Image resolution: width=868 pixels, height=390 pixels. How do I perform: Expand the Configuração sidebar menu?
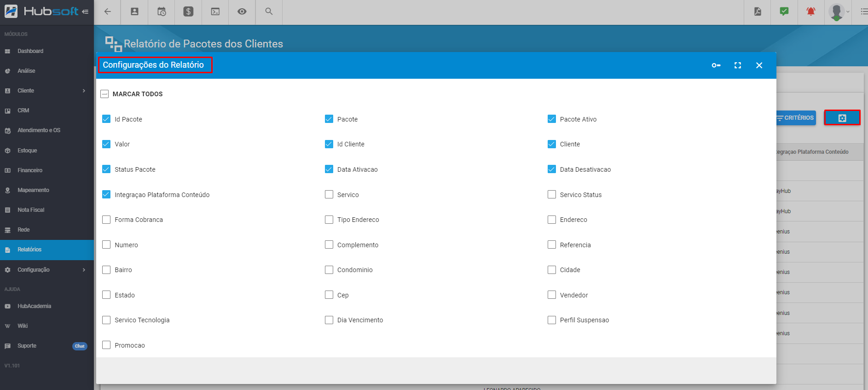[x=46, y=270]
